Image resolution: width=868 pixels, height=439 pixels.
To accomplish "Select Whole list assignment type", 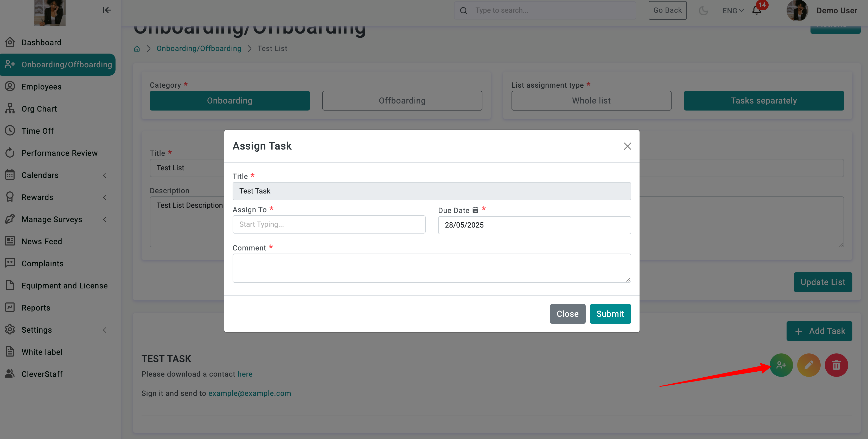I will tap(591, 100).
